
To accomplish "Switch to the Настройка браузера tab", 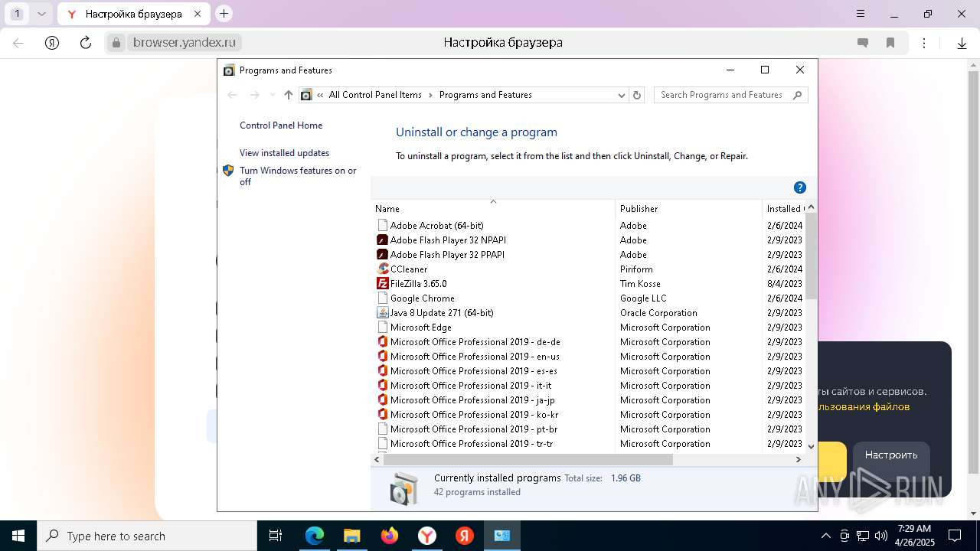I will (x=133, y=14).
